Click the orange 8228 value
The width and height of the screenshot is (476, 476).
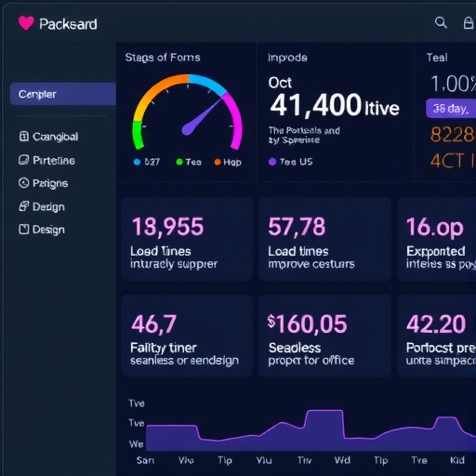point(453,135)
